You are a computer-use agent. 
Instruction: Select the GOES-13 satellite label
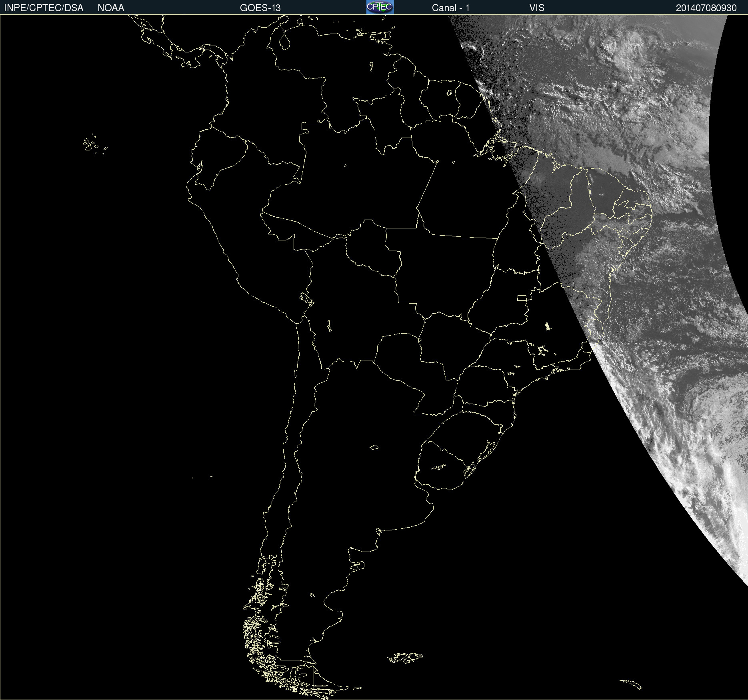point(260,8)
